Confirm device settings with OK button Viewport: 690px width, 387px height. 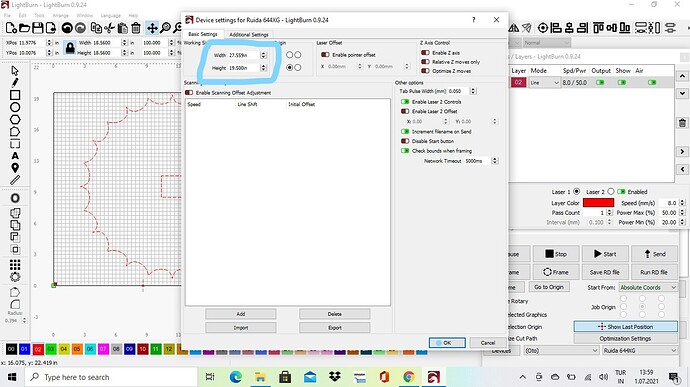(x=447, y=343)
